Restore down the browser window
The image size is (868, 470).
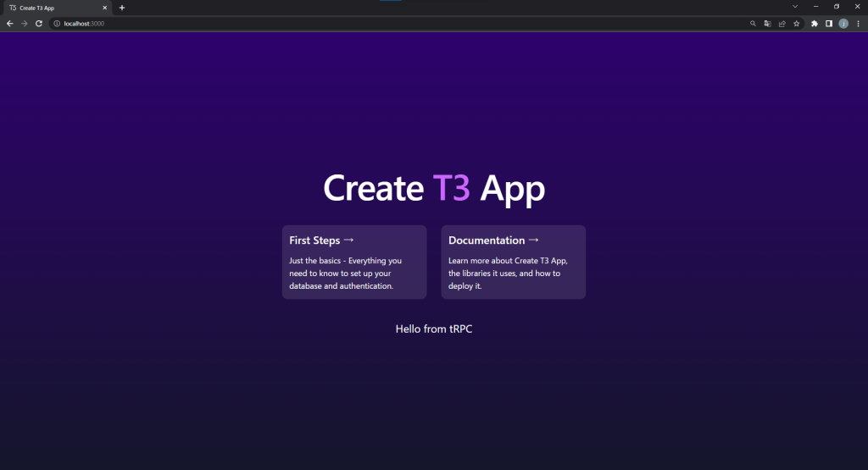pyautogui.click(x=837, y=7)
